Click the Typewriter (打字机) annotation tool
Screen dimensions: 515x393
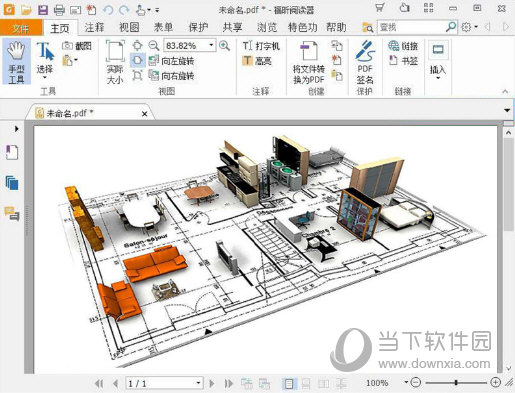(x=261, y=46)
